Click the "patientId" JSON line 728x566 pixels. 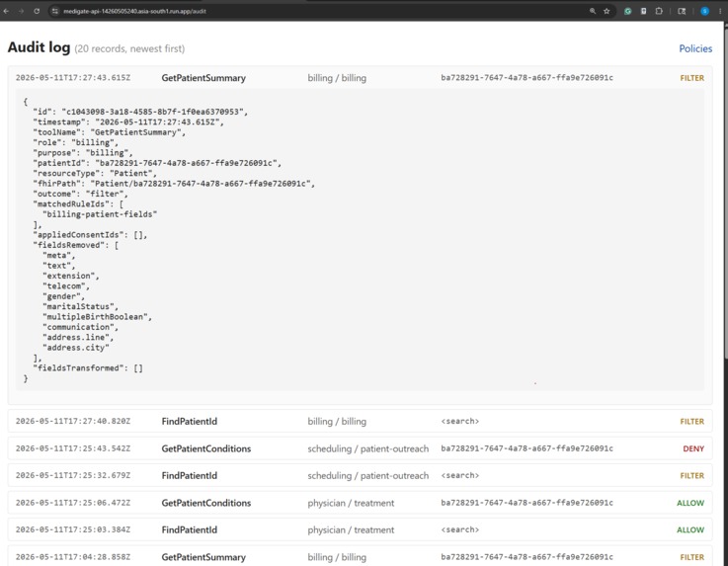point(157,163)
